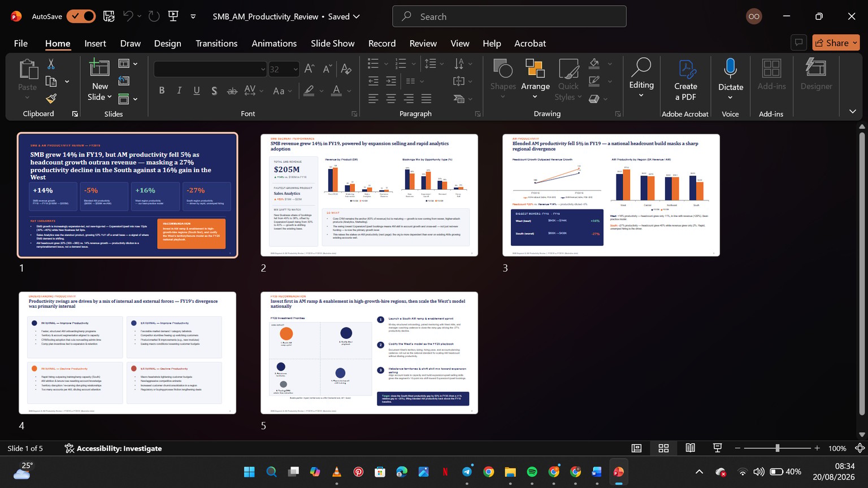Collapse the ribbon using the chevron
This screenshot has width=868, height=488.
tap(852, 111)
